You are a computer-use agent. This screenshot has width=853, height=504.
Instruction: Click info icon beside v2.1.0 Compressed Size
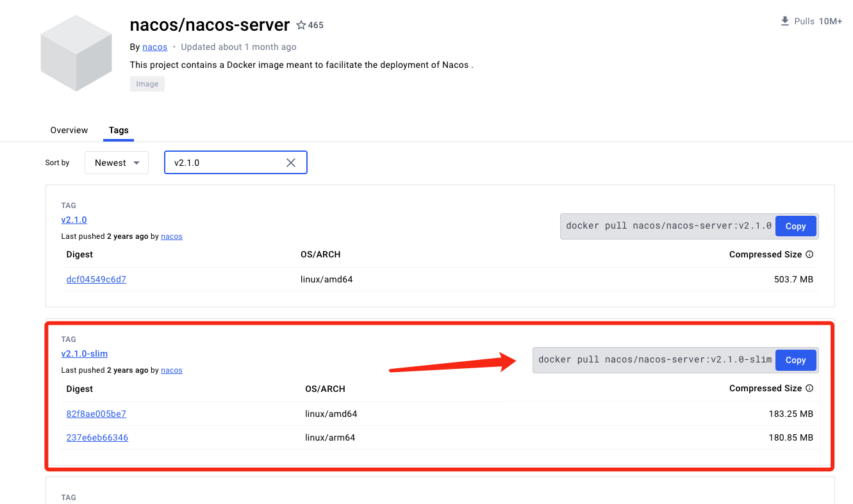pos(809,254)
